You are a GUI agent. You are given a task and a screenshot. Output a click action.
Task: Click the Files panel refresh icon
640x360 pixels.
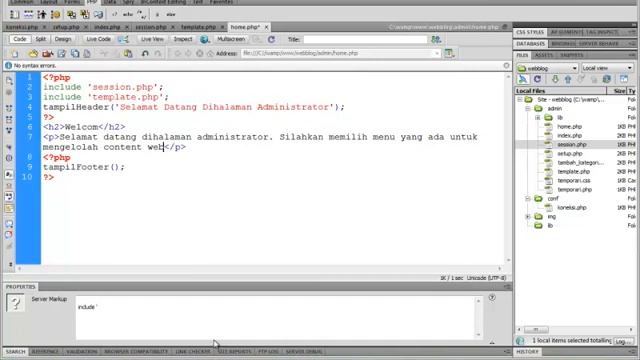click(537, 79)
